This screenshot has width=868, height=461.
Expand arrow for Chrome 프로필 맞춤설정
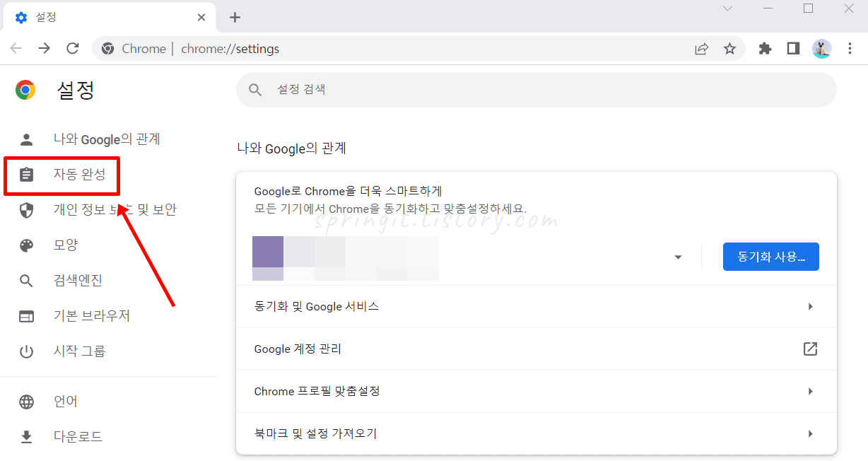pos(811,392)
